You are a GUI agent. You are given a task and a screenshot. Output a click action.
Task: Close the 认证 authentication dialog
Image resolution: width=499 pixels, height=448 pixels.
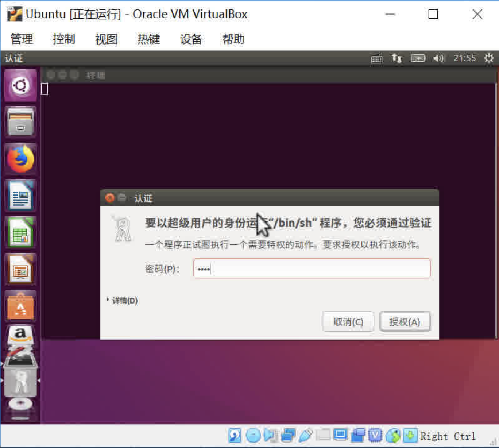click(x=109, y=198)
